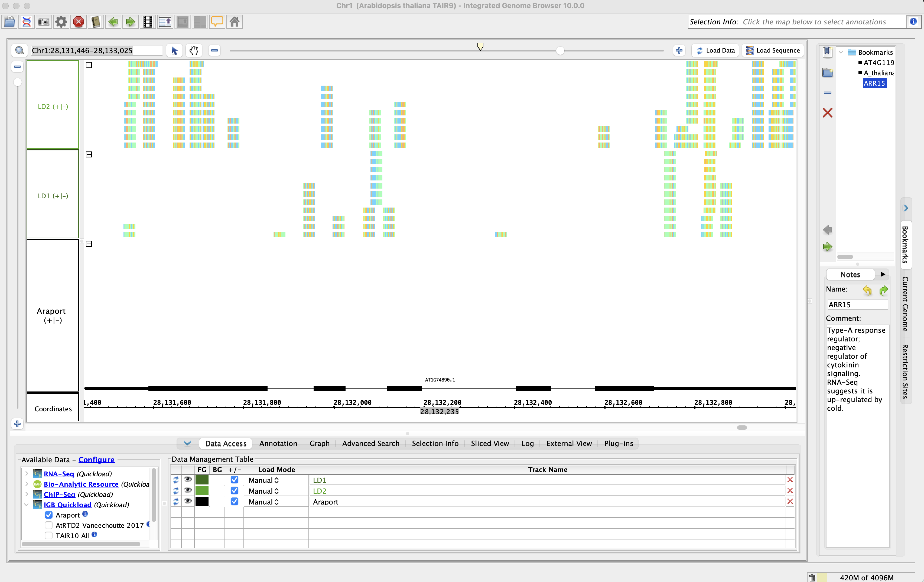Click the gray left arrow in bookmarks panel

tap(827, 229)
